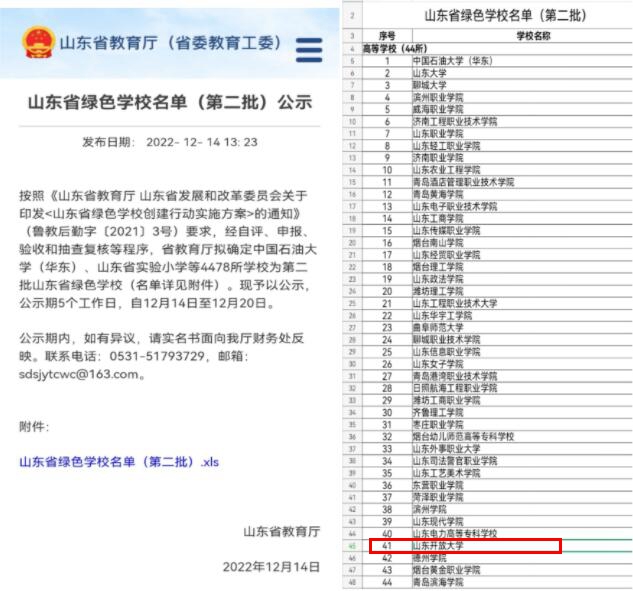Viewport: 633px width, 591px height.
Task: Select cell 山东工程职业技术大学
Action: (522, 303)
